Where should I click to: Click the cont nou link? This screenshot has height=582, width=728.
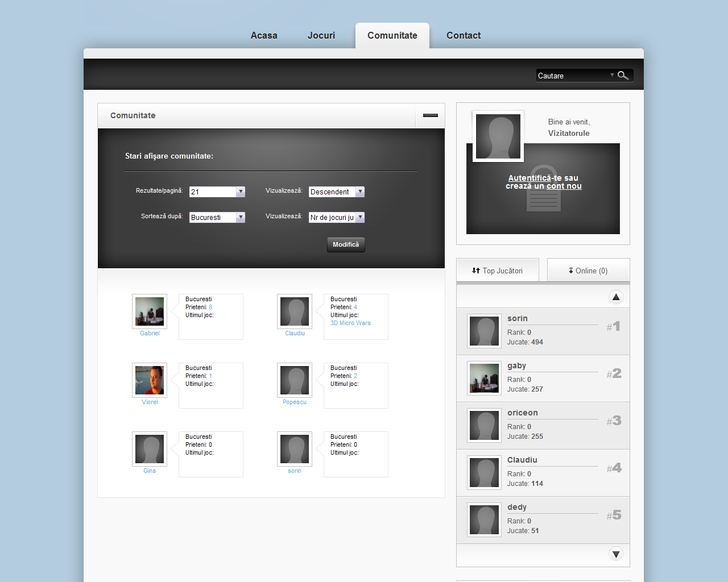click(564, 186)
